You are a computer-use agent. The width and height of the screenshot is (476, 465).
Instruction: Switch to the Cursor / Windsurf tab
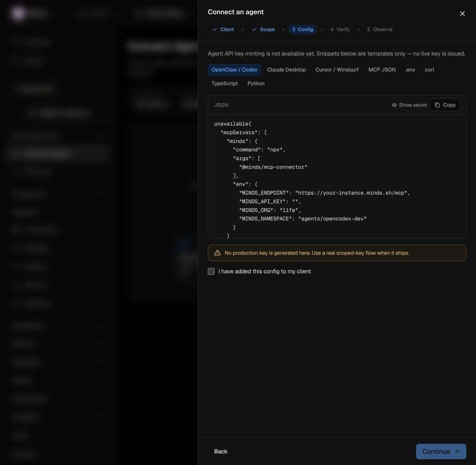337,70
